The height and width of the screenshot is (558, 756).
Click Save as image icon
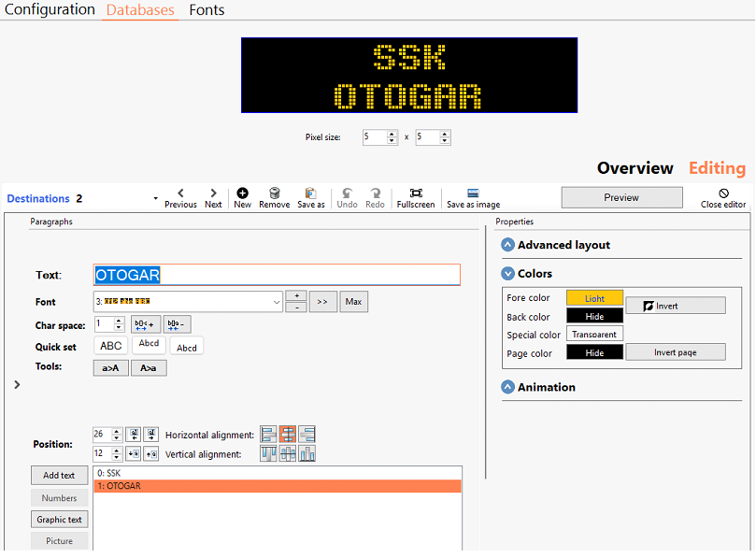[473, 193]
